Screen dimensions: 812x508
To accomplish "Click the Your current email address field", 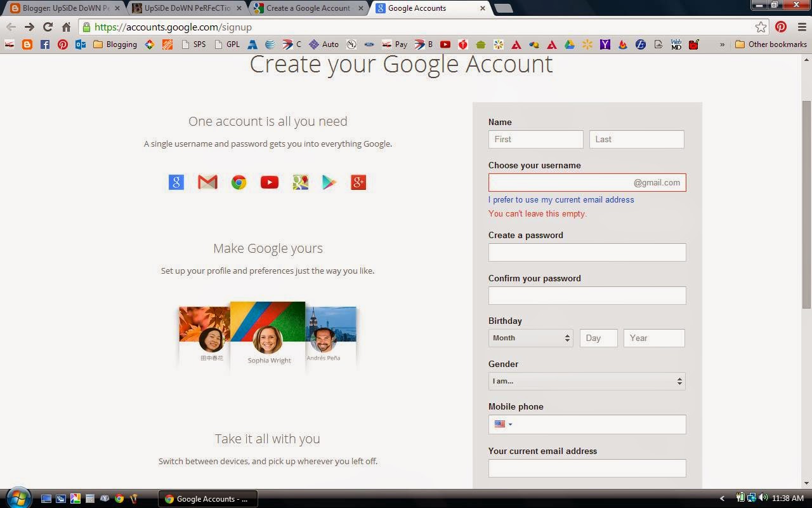I will pos(587,468).
